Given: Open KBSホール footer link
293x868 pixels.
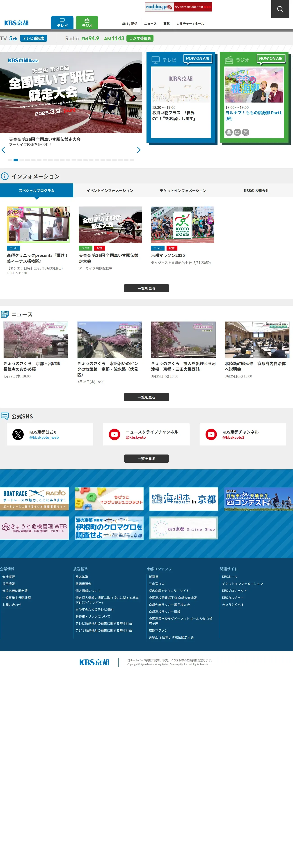Looking at the screenshot, I should 230,577.
